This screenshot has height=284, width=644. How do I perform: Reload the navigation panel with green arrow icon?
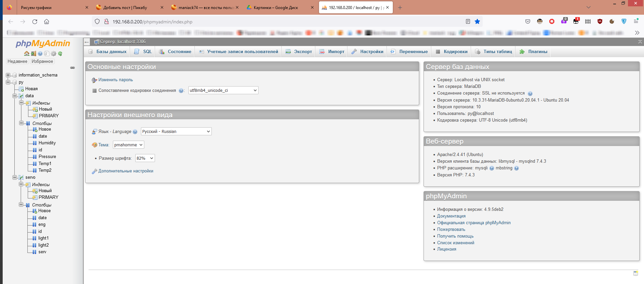pos(60,53)
